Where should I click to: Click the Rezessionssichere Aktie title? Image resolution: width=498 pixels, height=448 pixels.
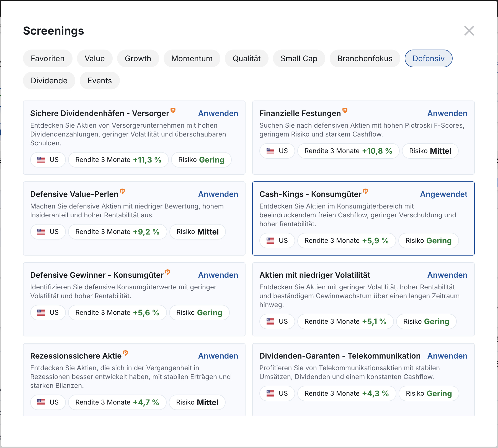76,356
